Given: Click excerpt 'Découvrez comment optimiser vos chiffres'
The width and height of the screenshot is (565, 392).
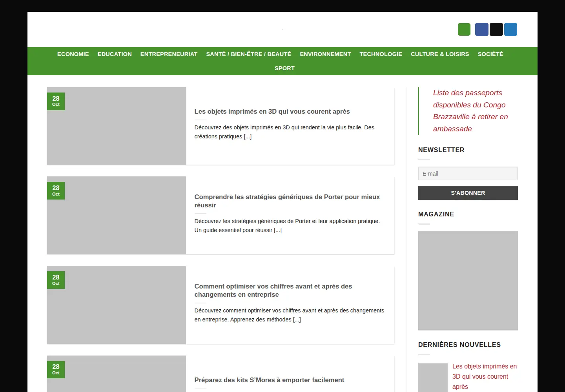Looking at the screenshot, I should (x=289, y=315).
